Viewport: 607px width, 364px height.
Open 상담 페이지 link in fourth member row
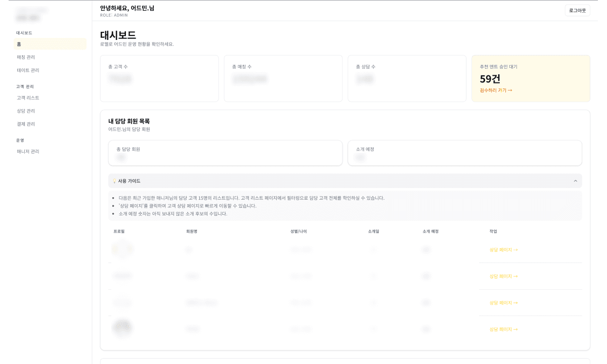(503, 329)
